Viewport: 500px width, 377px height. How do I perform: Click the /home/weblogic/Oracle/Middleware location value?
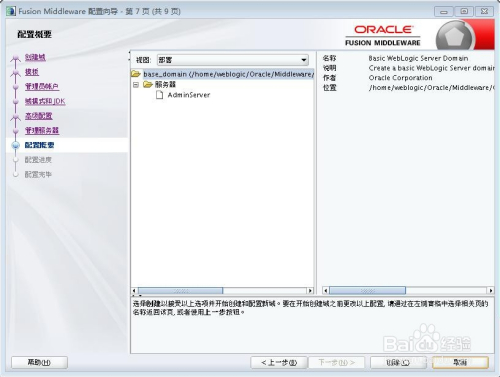point(431,88)
